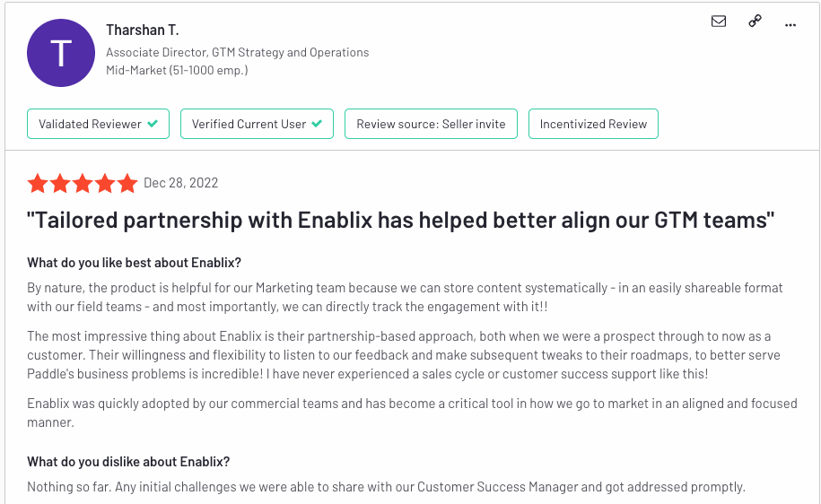
Task: Open the three-dots more options menu
Action: pos(790,24)
